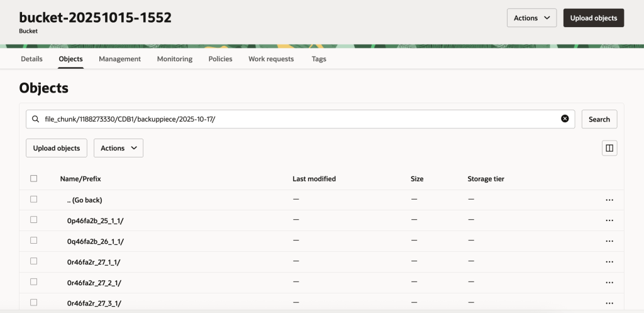Expand the Actions dropdown at the top right
The width and height of the screenshot is (644, 313).
pyautogui.click(x=531, y=18)
